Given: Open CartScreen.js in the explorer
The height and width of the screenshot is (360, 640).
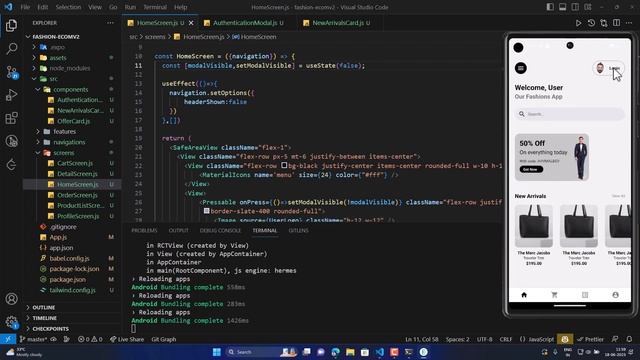Looking at the screenshot, I should coord(75,163).
